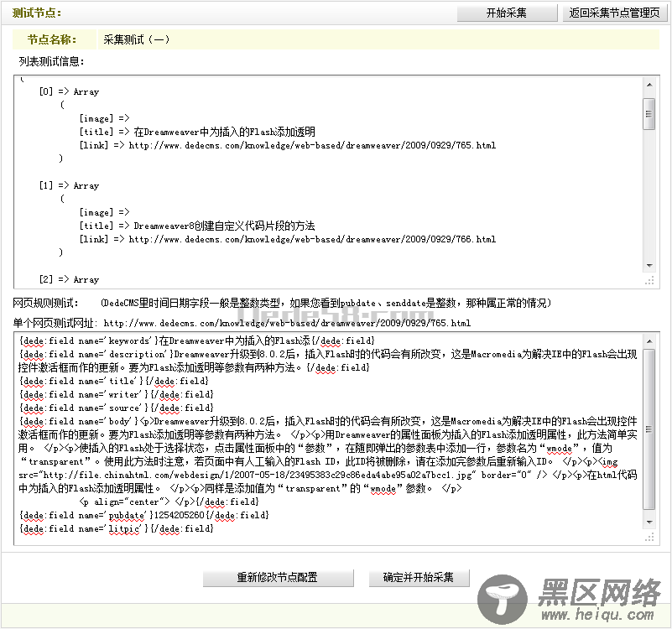Click the 列表测试信息 label
Viewport: 672px width, 629px height.
52,62
